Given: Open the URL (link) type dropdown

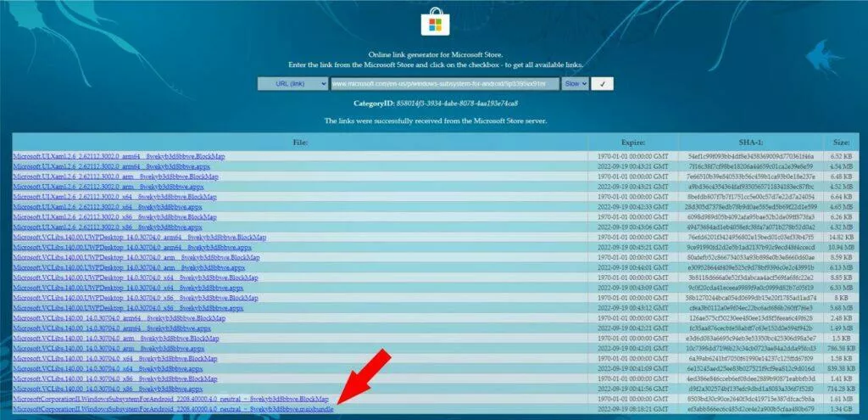Looking at the screenshot, I should click(x=292, y=84).
